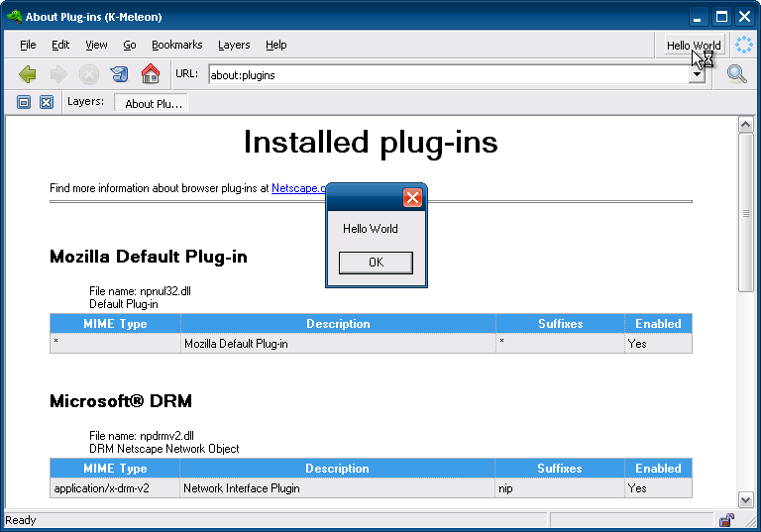Click the magnifier Search icon
Image resolution: width=761 pixels, height=532 pixels.
coord(736,74)
